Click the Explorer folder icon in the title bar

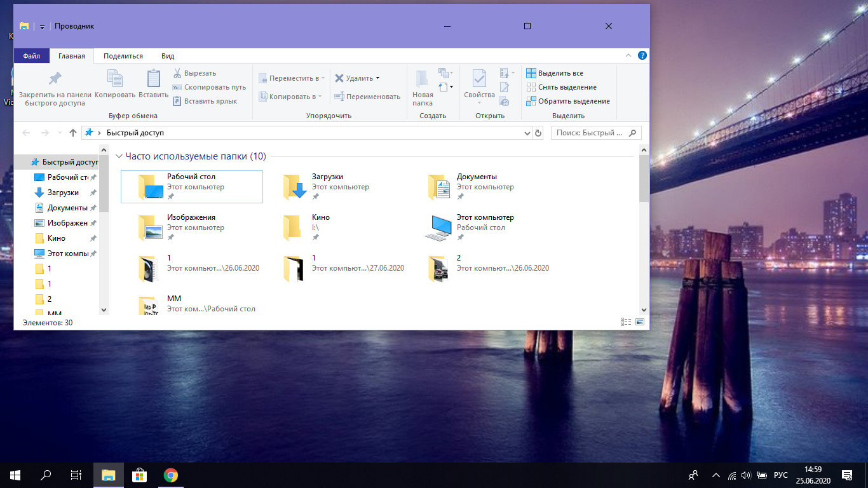pyautogui.click(x=24, y=26)
